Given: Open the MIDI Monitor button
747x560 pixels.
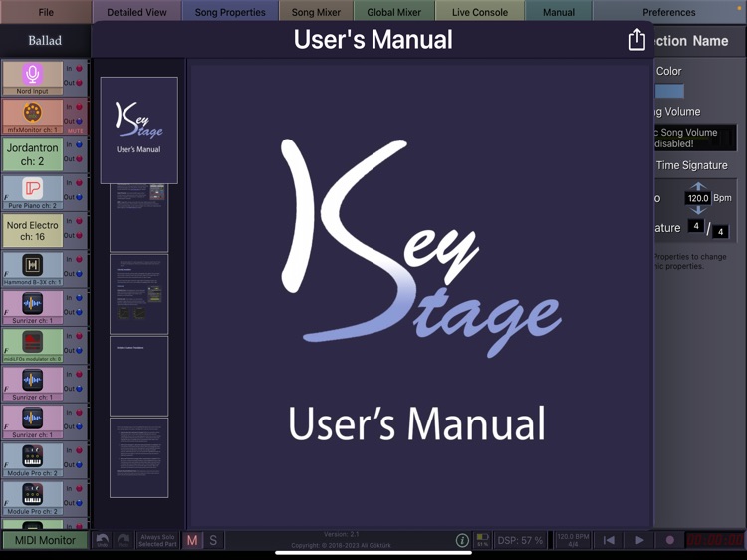Looking at the screenshot, I should [45, 540].
